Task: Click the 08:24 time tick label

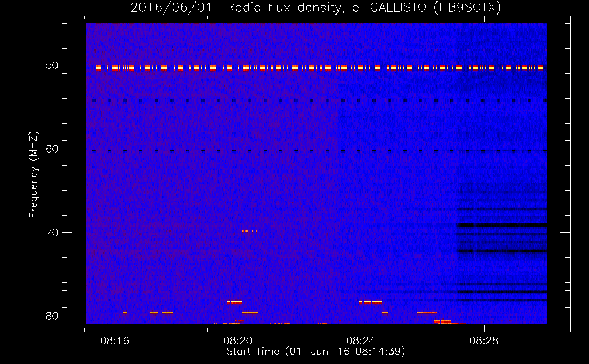Action: (361, 341)
